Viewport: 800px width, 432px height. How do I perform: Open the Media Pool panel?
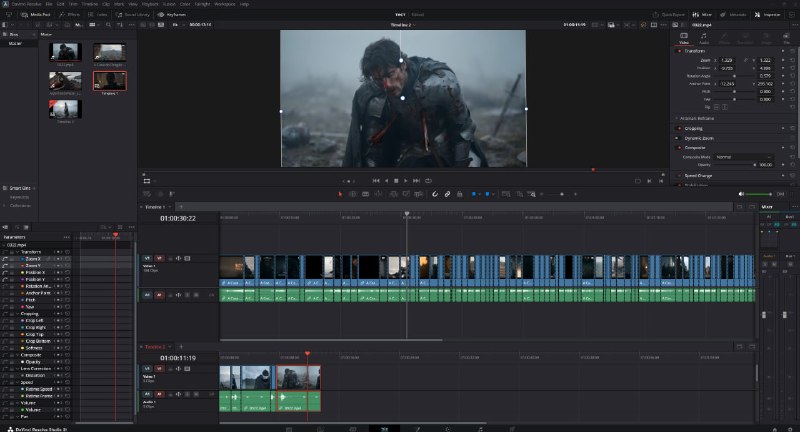pyautogui.click(x=36, y=15)
